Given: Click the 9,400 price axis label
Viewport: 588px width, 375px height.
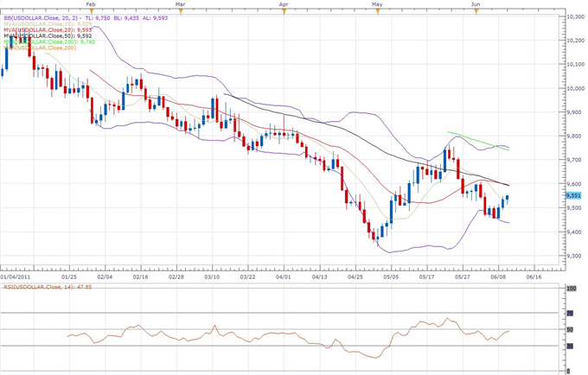Looking at the screenshot, I should click(x=575, y=232).
